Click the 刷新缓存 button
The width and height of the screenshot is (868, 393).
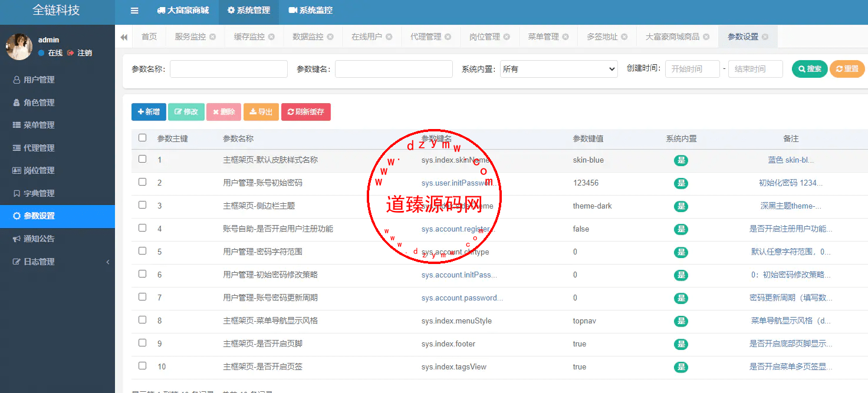(x=306, y=112)
